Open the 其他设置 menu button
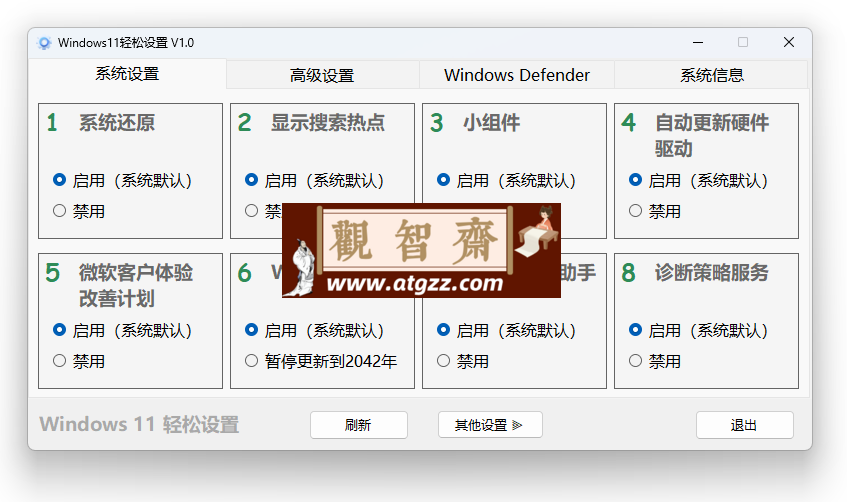This screenshot has height=502, width=847. (x=490, y=425)
